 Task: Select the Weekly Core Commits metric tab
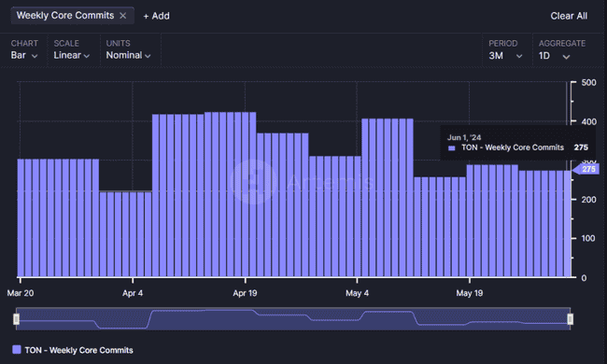click(65, 16)
